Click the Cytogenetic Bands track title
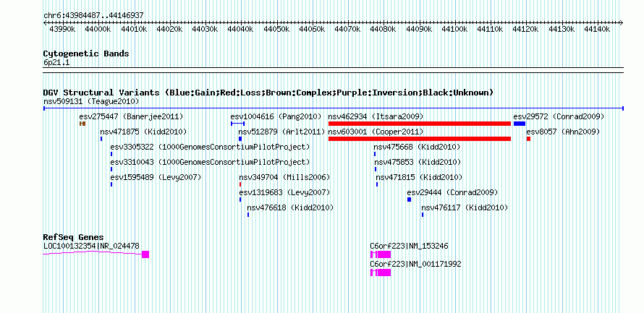 (x=86, y=53)
